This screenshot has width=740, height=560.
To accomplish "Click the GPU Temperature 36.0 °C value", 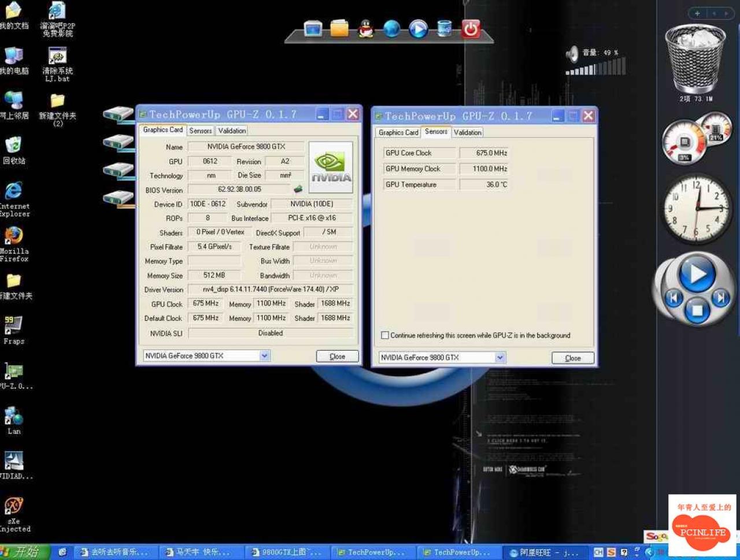I will [x=484, y=184].
